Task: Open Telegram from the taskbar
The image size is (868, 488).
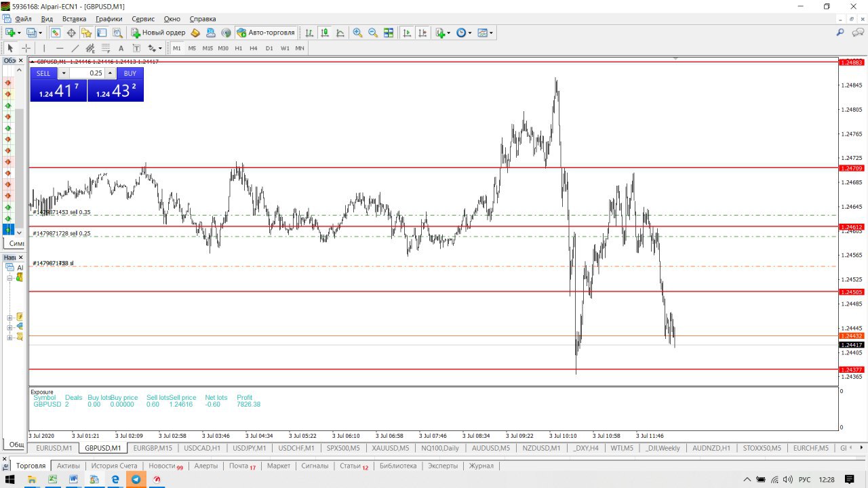Action: [x=136, y=479]
